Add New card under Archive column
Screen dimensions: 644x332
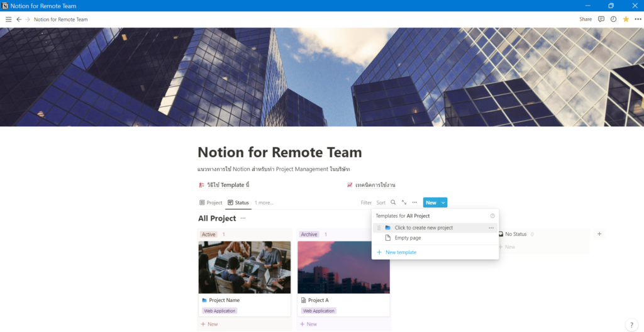tap(308, 324)
